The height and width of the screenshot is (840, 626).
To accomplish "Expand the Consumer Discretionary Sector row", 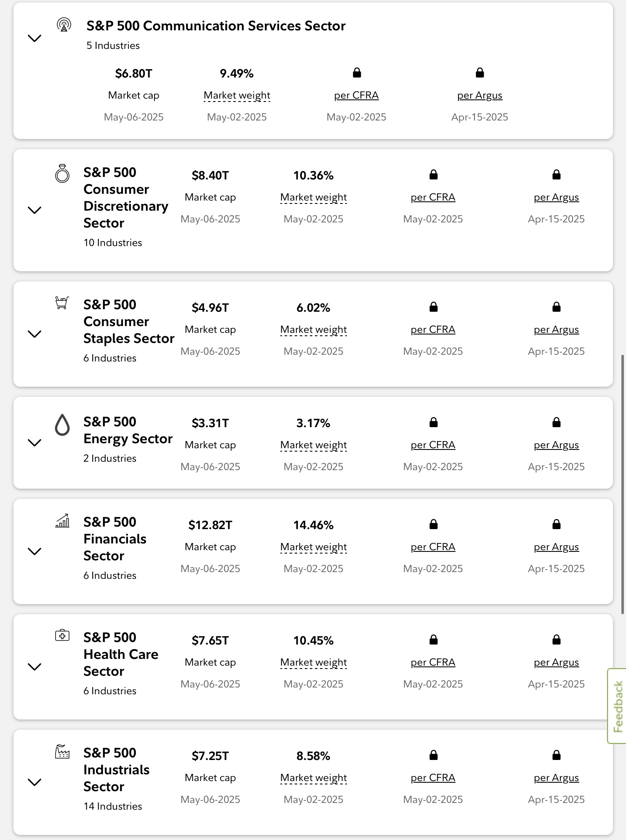I will [x=35, y=210].
